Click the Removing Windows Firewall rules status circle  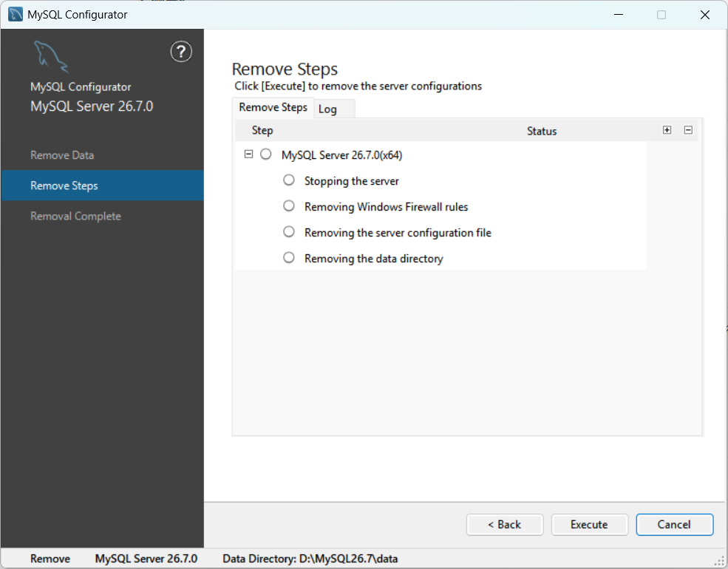pyautogui.click(x=289, y=205)
